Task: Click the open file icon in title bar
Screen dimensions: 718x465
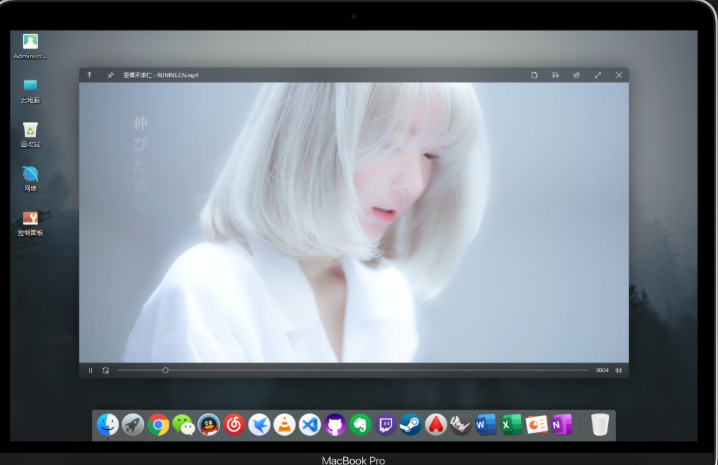Action: [x=535, y=75]
